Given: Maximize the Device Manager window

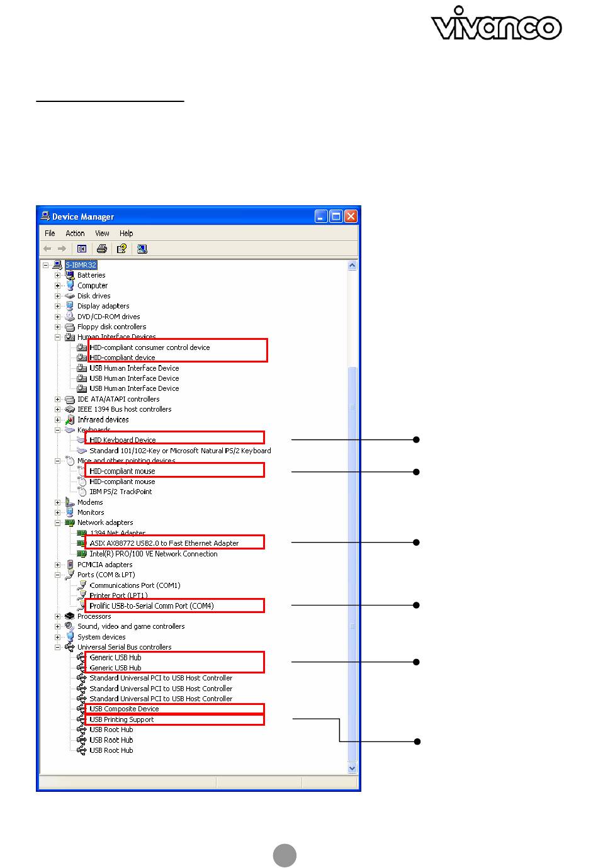Looking at the screenshot, I should tap(336, 216).
